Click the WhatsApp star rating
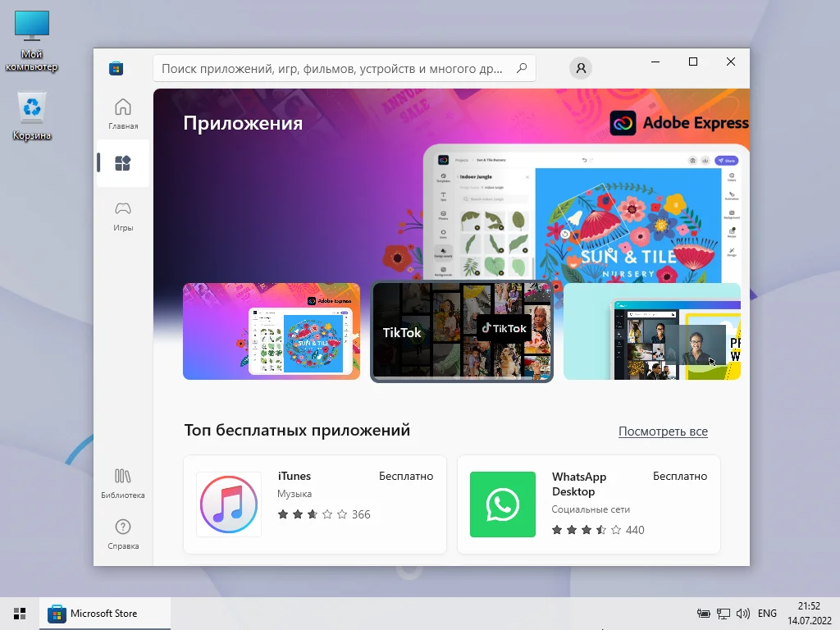The image size is (840, 630). 587,530
